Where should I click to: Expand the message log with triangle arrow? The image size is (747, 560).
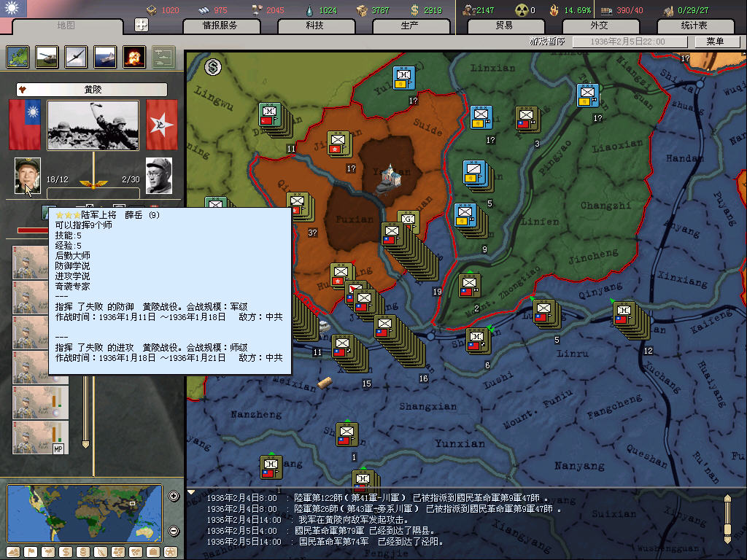tap(192, 492)
